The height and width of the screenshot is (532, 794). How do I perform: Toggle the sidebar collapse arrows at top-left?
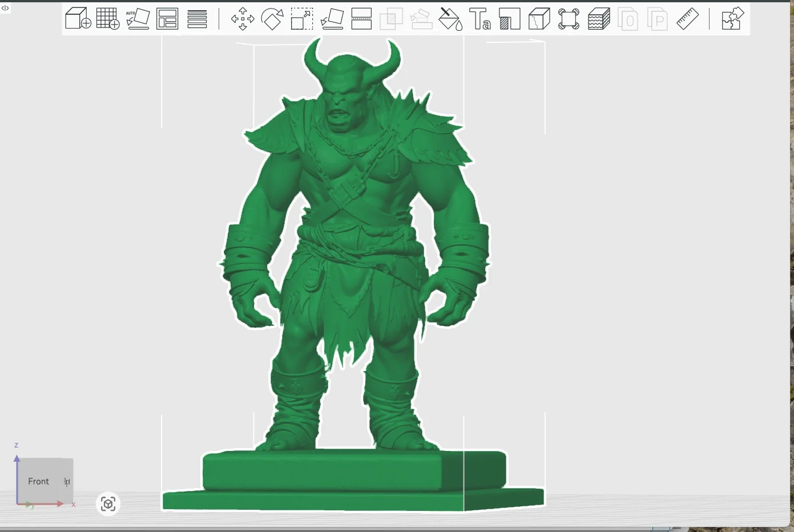point(5,8)
